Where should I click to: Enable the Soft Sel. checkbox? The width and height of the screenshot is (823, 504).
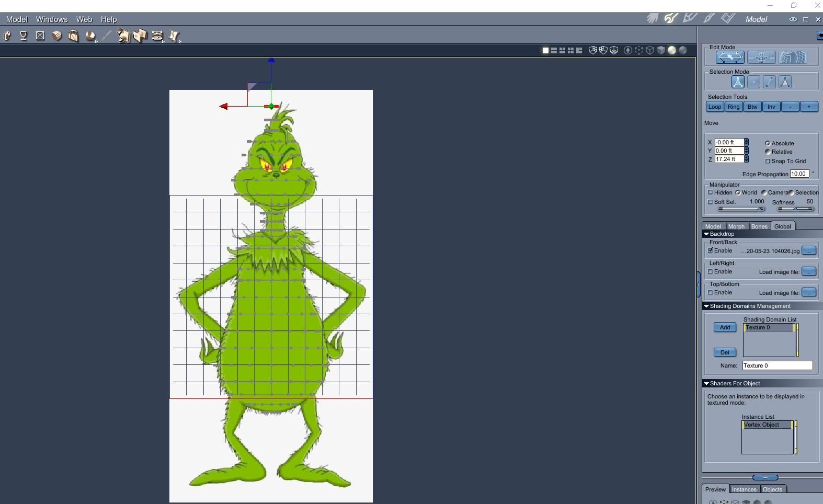pyautogui.click(x=711, y=202)
